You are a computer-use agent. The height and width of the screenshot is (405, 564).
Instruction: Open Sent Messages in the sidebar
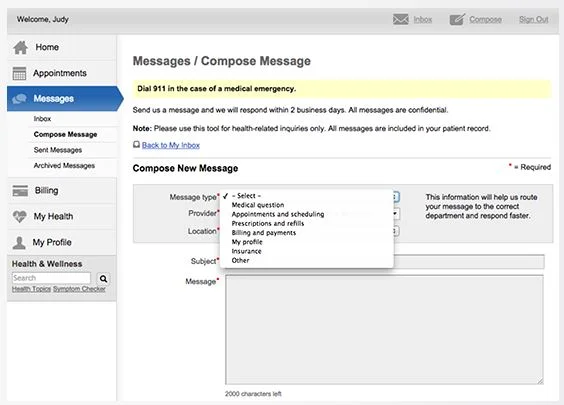58,150
